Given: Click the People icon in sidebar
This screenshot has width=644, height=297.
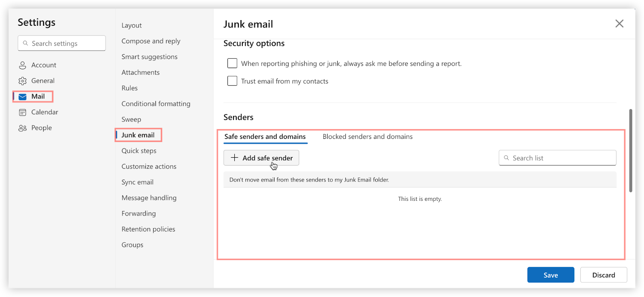Looking at the screenshot, I should pos(23,128).
